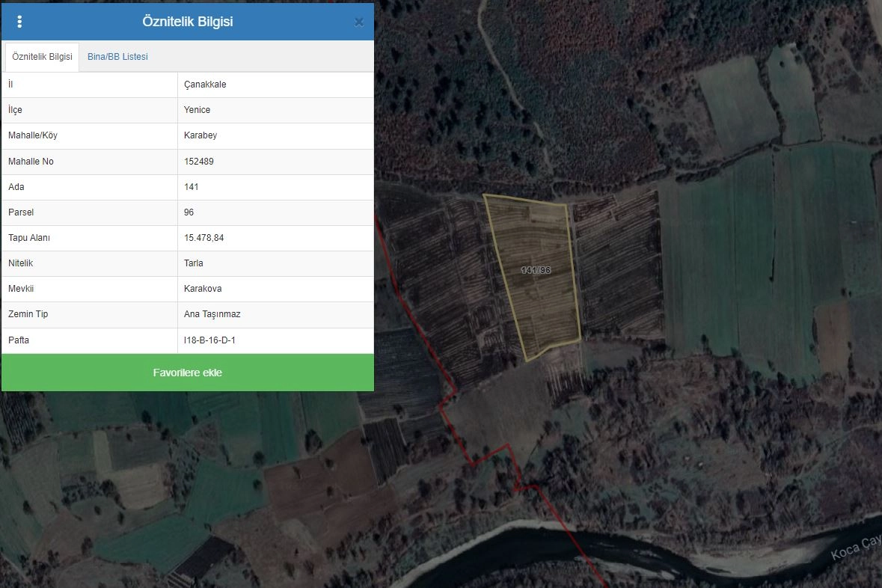Screen dimensions: 882x588
Task: Select the Tapu Alanı value 15.478,84
Action: (204, 238)
